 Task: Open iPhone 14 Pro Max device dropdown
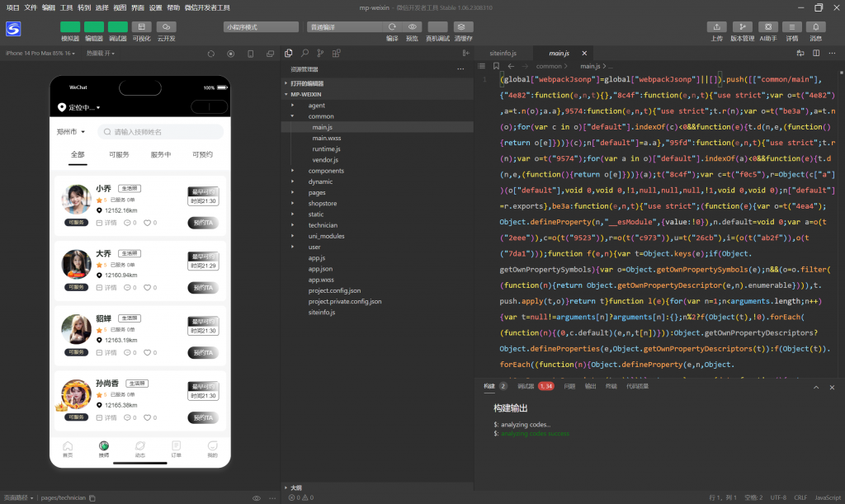tap(38, 54)
